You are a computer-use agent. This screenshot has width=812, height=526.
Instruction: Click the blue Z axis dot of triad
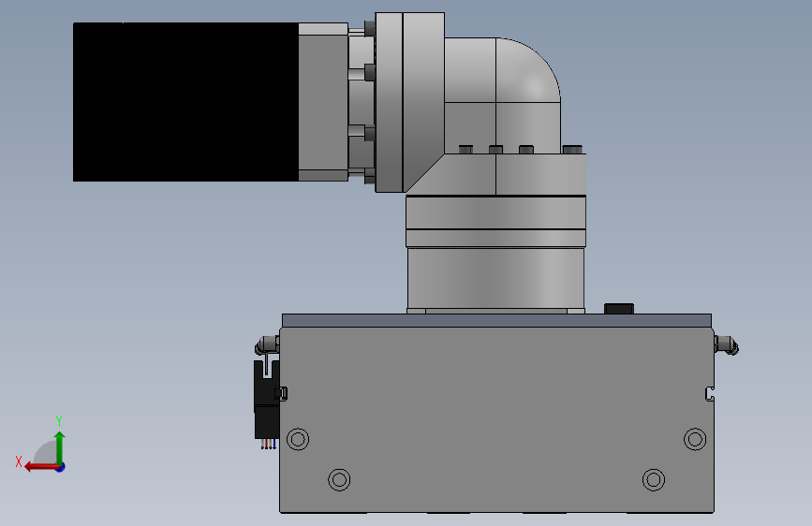click(61, 467)
